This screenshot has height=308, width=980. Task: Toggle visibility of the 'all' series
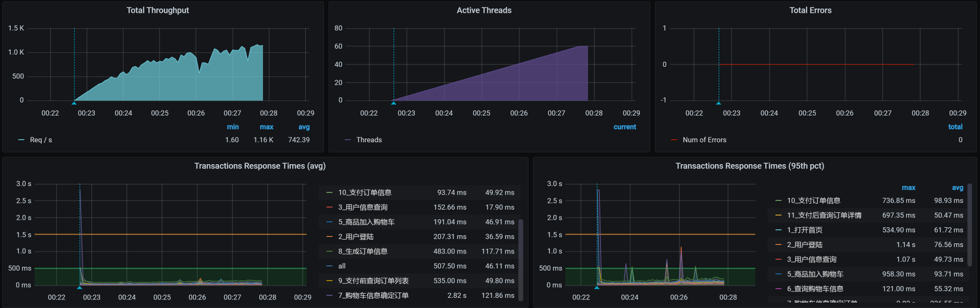click(x=342, y=266)
